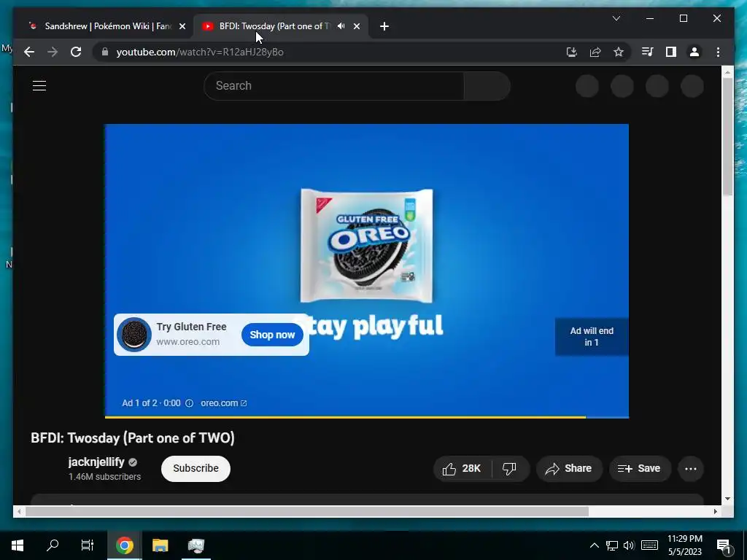This screenshot has width=747, height=560.
Task: Open Windows taskbar search
Action: pyautogui.click(x=53, y=545)
